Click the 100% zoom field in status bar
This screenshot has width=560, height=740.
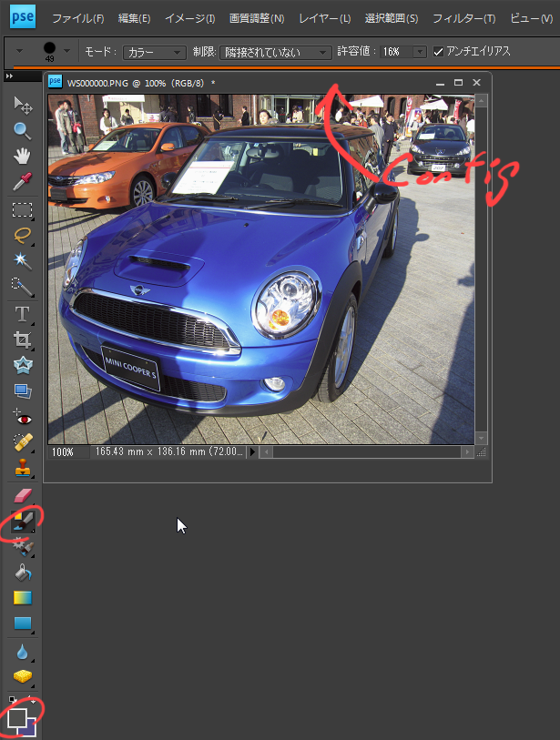pos(69,452)
